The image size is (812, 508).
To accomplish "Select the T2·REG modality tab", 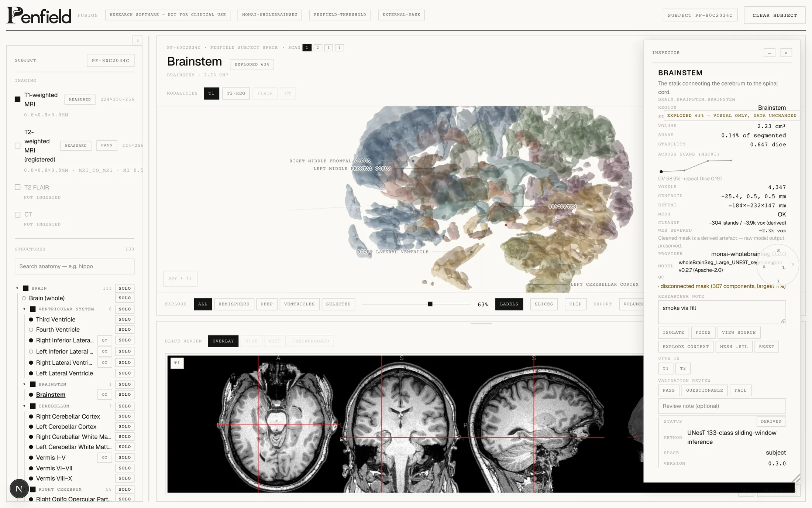I will (236, 93).
